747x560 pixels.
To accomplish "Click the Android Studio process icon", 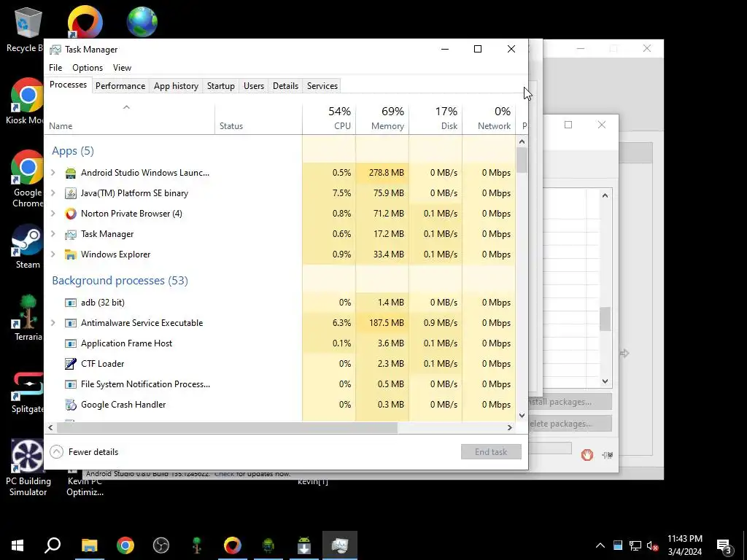I will (71, 173).
